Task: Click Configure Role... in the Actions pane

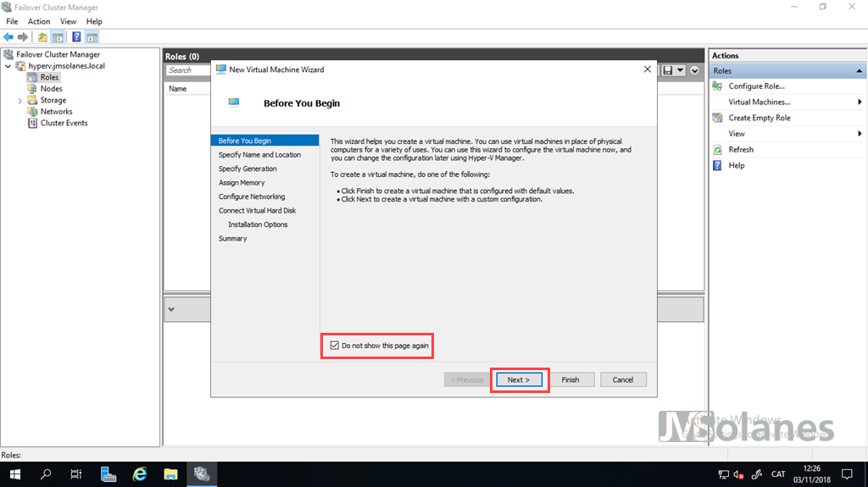Action: point(756,86)
